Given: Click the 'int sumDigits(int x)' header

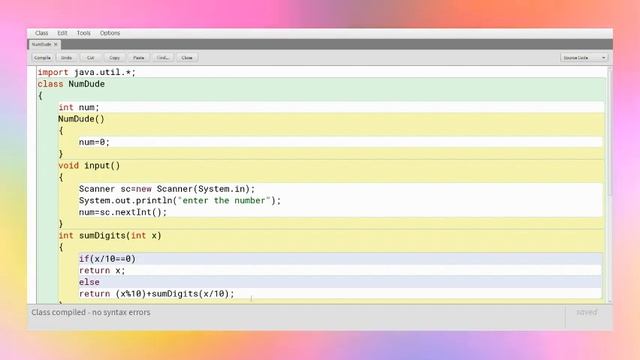Looking at the screenshot, I should tap(110, 236).
